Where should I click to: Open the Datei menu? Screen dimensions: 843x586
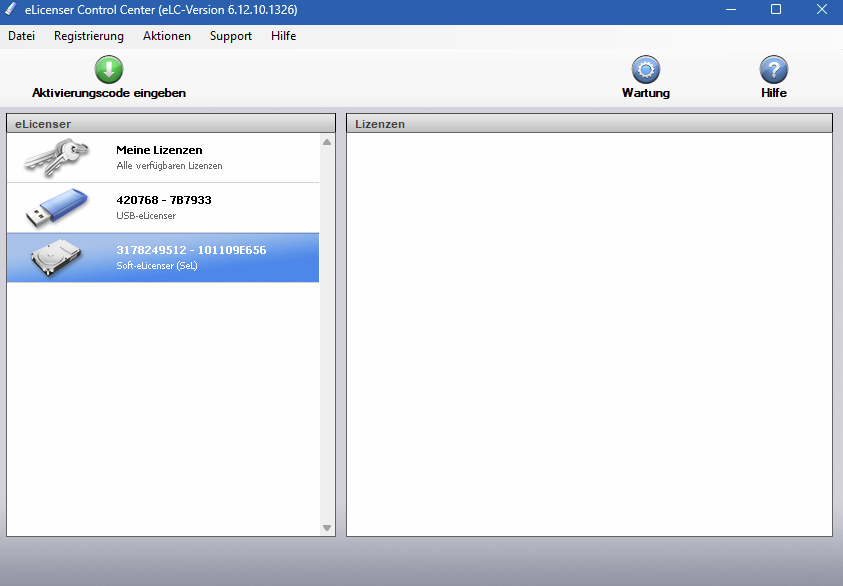click(22, 36)
